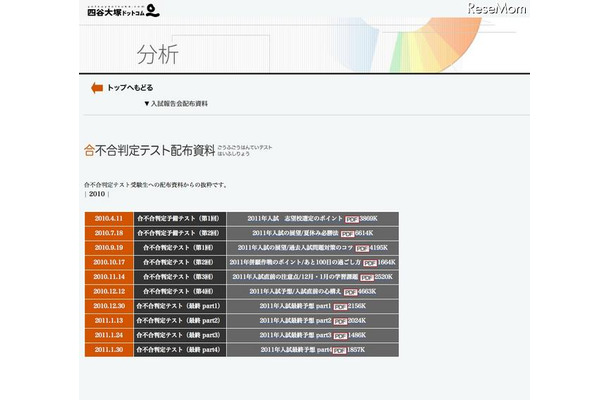Click 合不合判定予備テスト（第1回） cell
610x400 pixels.
180,219
